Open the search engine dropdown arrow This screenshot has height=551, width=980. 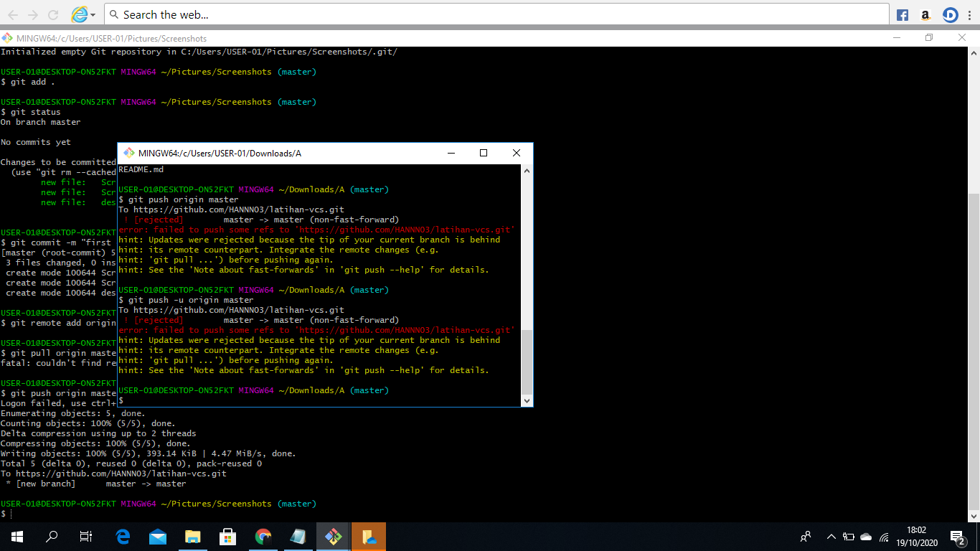click(x=94, y=14)
